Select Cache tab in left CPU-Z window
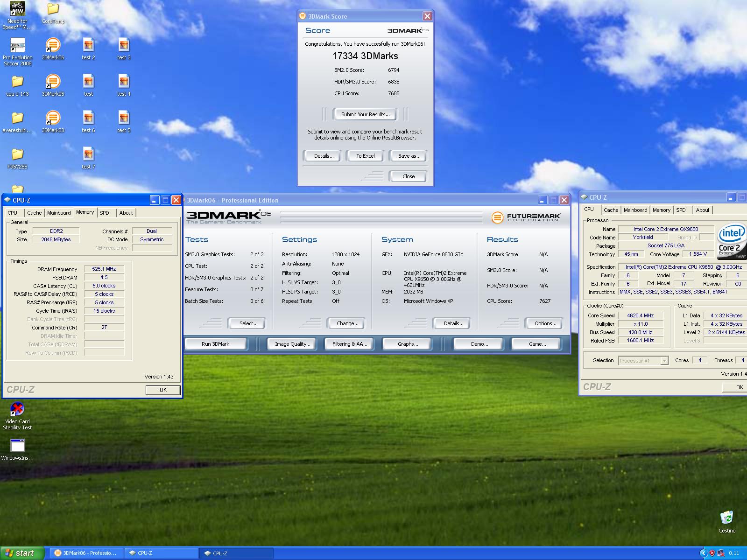This screenshot has height=560, width=747. 34,213
